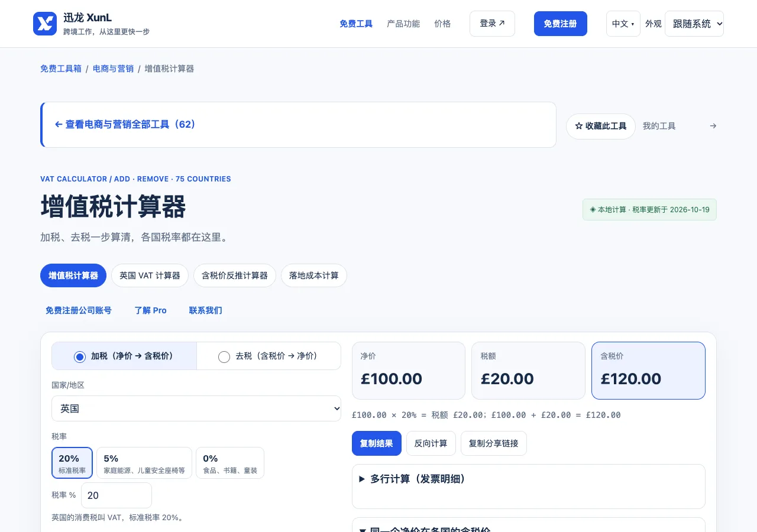Open the 免费注册公司账号 link

click(79, 310)
